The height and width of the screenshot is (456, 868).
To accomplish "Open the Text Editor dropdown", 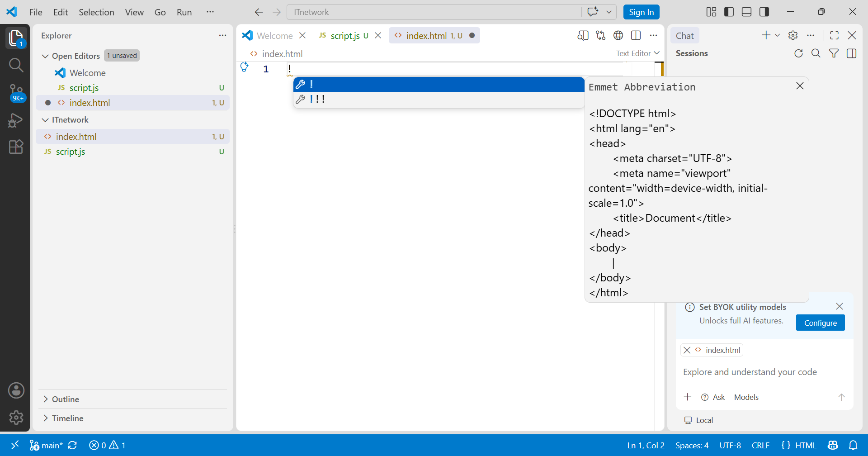I will pyautogui.click(x=638, y=53).
